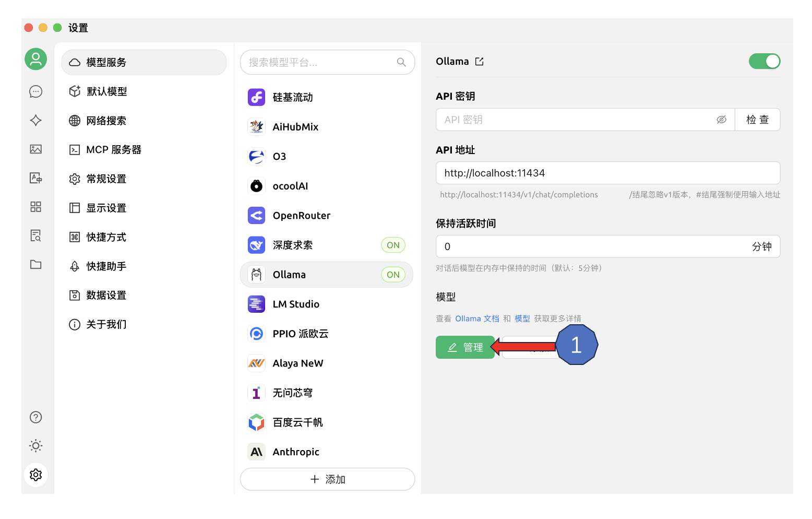Click the ON badge on the Ollama row
Screen dimensions: 812x519
click(x=393, y=275)
